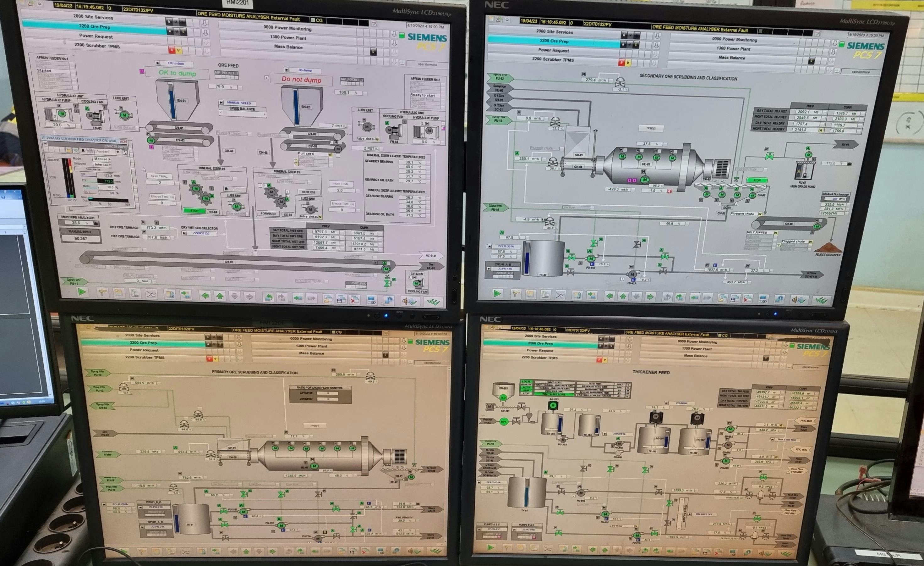
Task: Select CV-03 conveyor motor symbol
Action: click(151, 140)
